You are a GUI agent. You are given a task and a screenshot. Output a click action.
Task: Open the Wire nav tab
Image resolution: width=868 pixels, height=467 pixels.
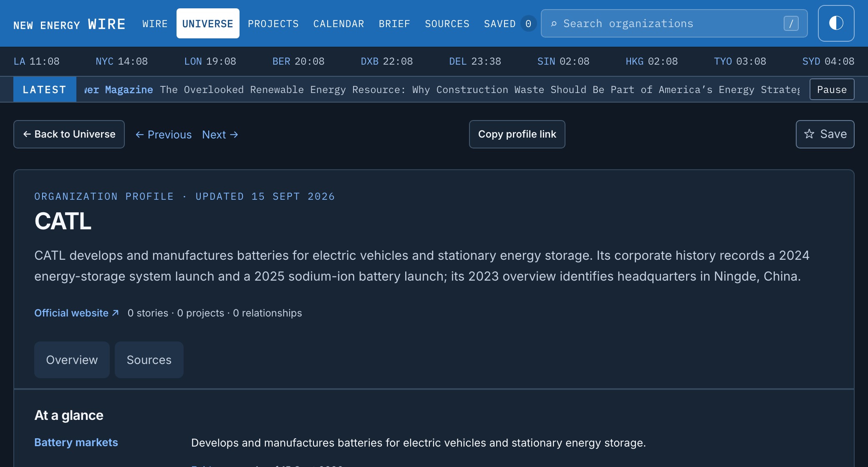tap(155, 24)
